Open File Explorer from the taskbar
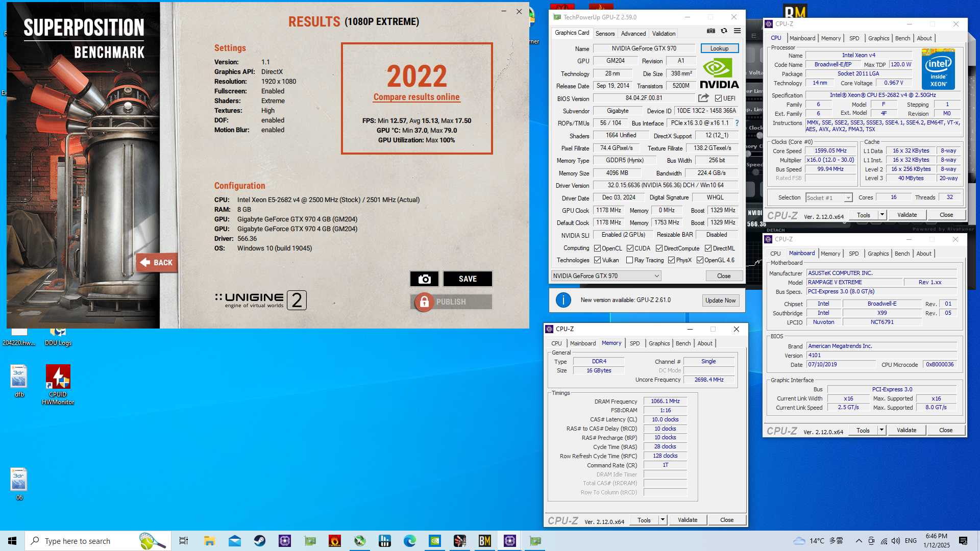 coord(209,541)
